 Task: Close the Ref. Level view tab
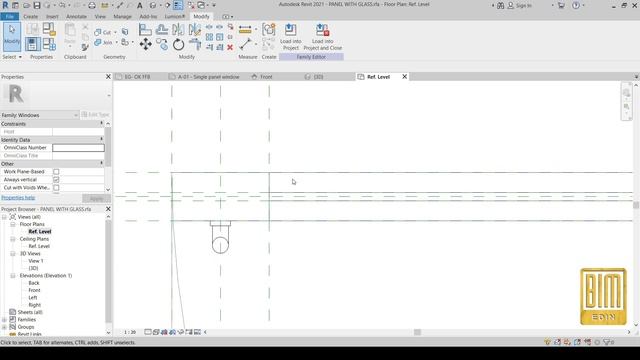(x=404, y=77)
